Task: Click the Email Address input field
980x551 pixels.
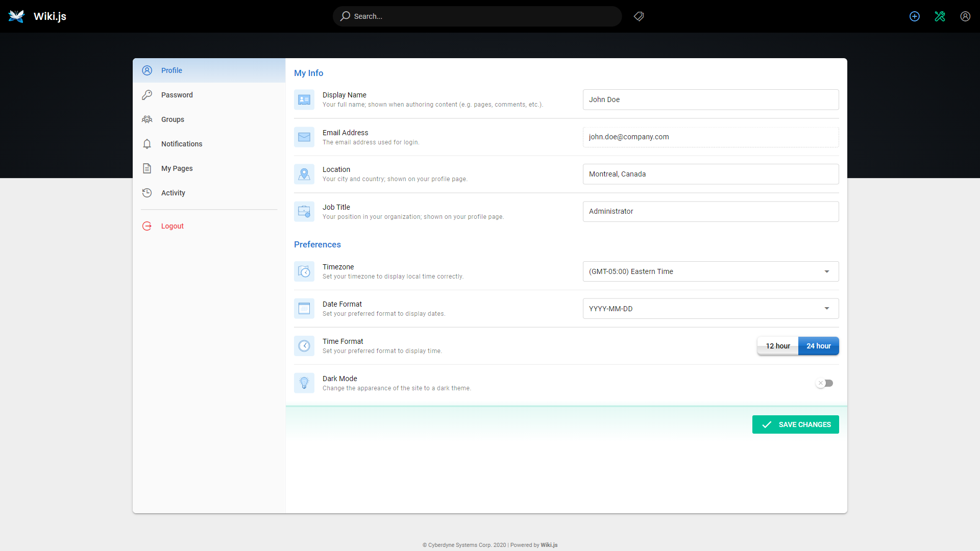Action: 711,137
